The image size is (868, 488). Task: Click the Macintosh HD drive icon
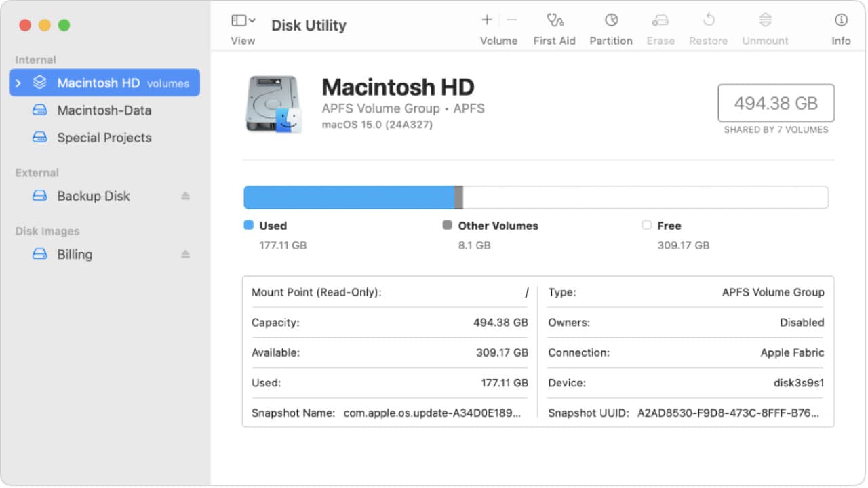coord(273,104)
